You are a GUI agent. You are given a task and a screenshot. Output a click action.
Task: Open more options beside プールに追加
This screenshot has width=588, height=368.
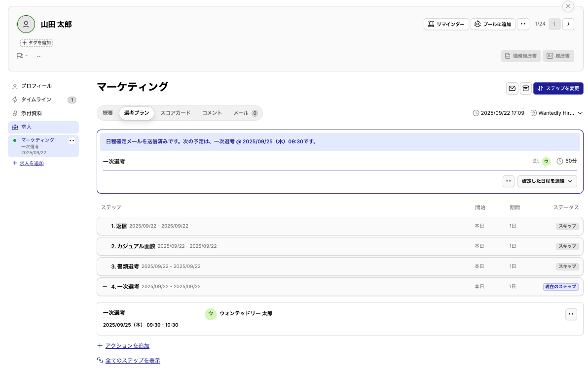pyautogui.click(x=523, y=24)
